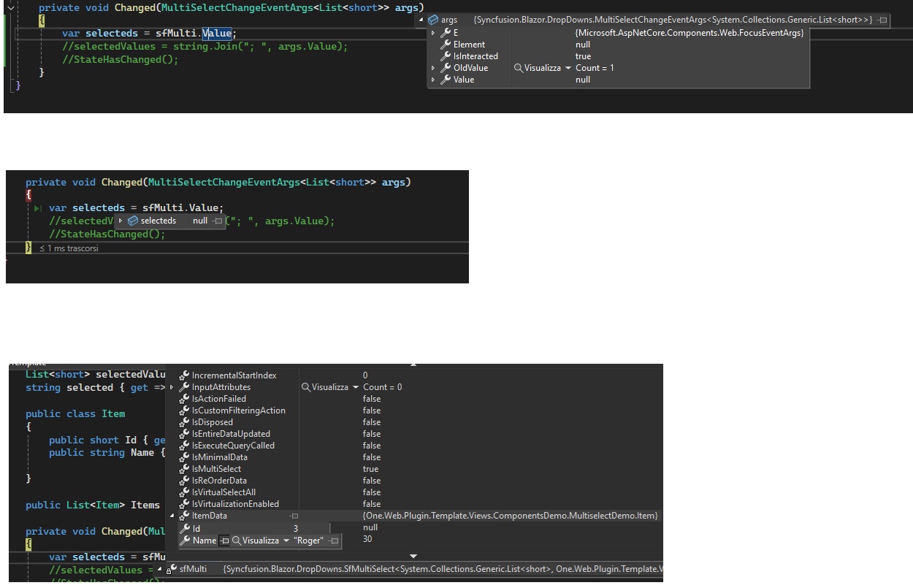Select the IsMultiSelect true value
The width and height of the screenshot is (913, 588).
(370, 469)
